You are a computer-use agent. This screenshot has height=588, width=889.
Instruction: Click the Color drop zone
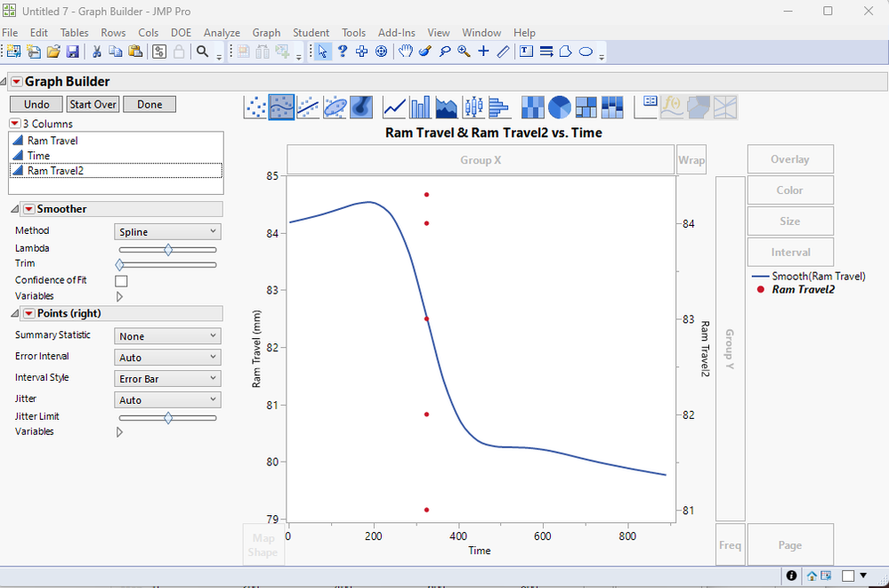(x=790, y=190)
